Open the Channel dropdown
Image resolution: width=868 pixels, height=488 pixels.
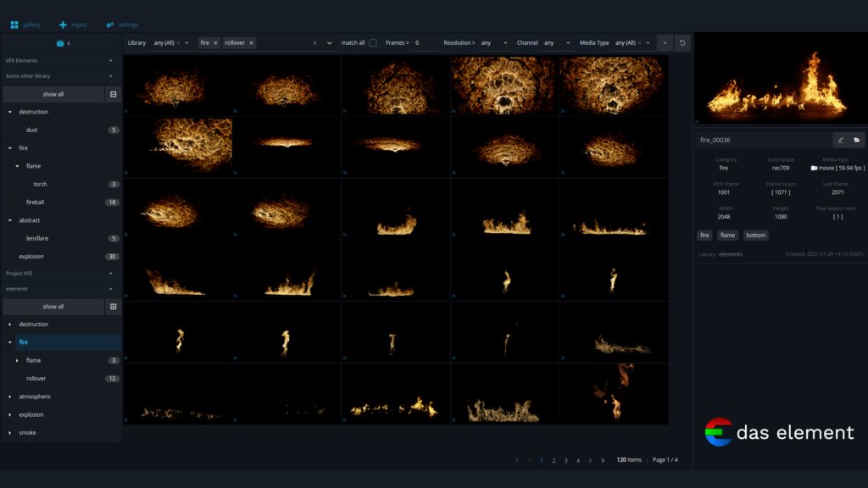[x=556, y=43]
